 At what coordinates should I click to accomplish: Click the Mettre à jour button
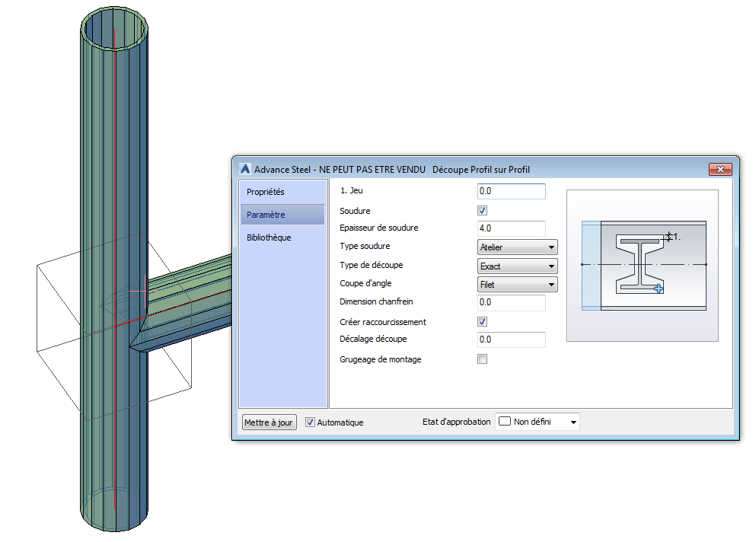click(269, 422)
